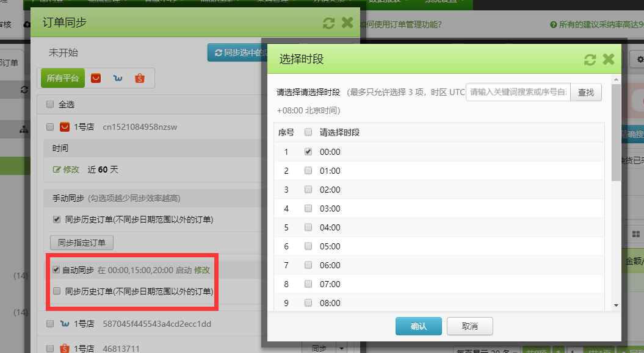Click 未开始 status text
Image resolution: width=644 pixels, height=353 pixels.
[63, 52]
